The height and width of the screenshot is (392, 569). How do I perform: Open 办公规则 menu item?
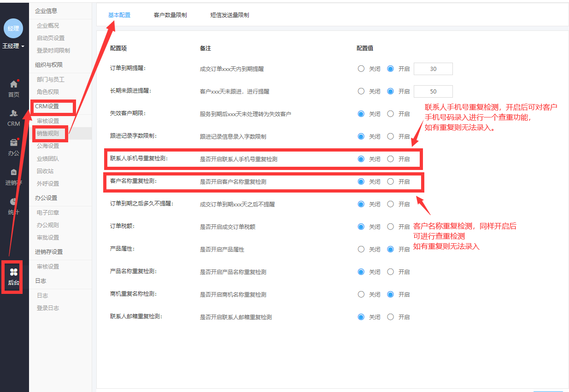coord(48,225)
